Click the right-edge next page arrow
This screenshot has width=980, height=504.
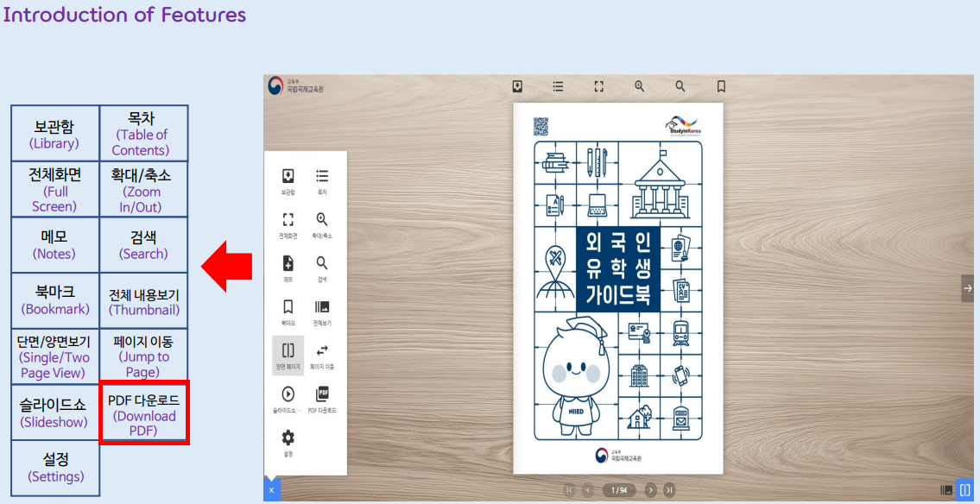(968, 288)
